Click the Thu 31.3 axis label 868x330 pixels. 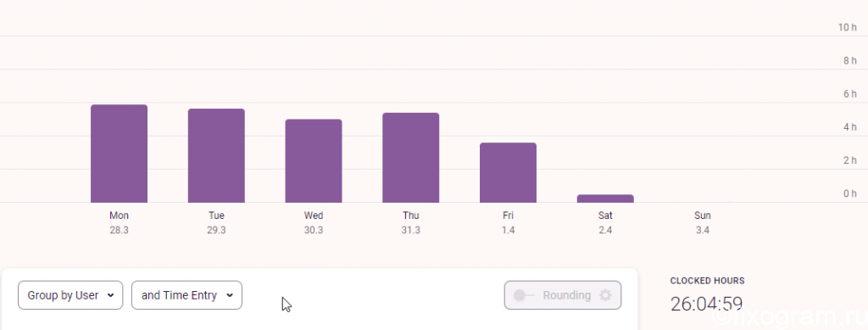[x=411, y=222]
